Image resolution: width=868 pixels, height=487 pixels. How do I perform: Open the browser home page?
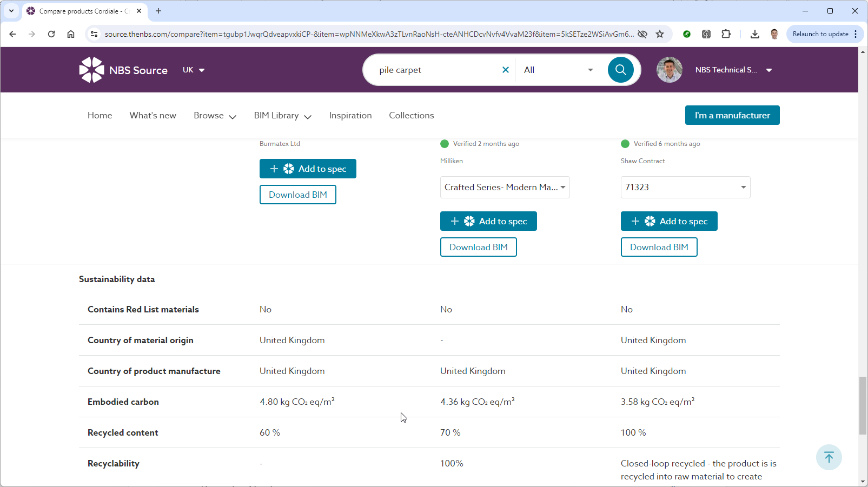[x=71, y=34]
